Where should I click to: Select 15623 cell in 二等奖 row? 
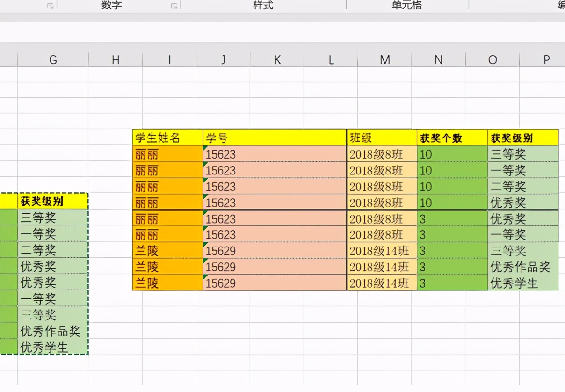(x=275, y=186)
